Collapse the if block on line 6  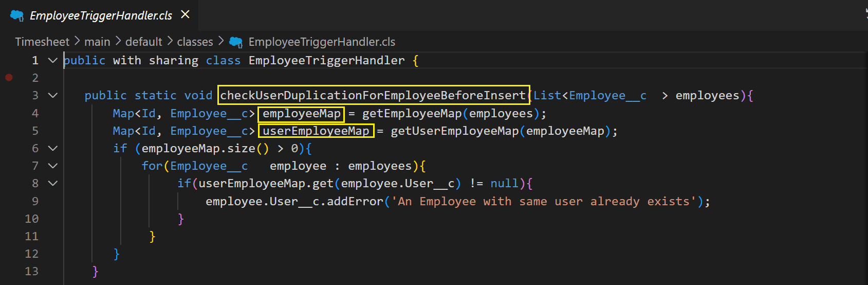click(x=52, y=148)
